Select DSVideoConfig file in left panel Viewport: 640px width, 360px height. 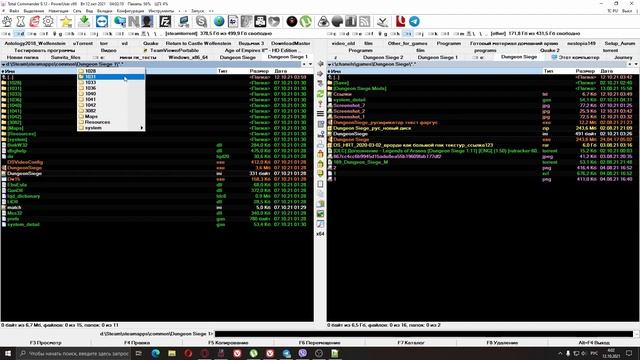pyautogui.click(x=24, y=162)
